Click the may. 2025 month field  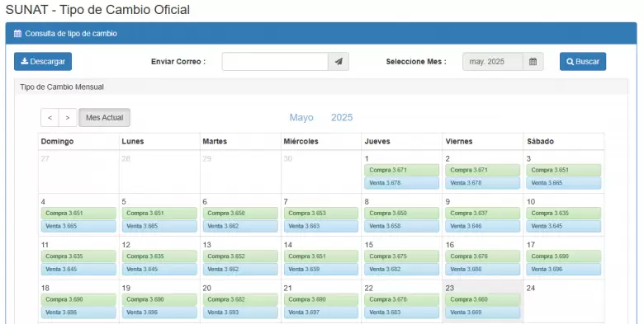(492, 62)
